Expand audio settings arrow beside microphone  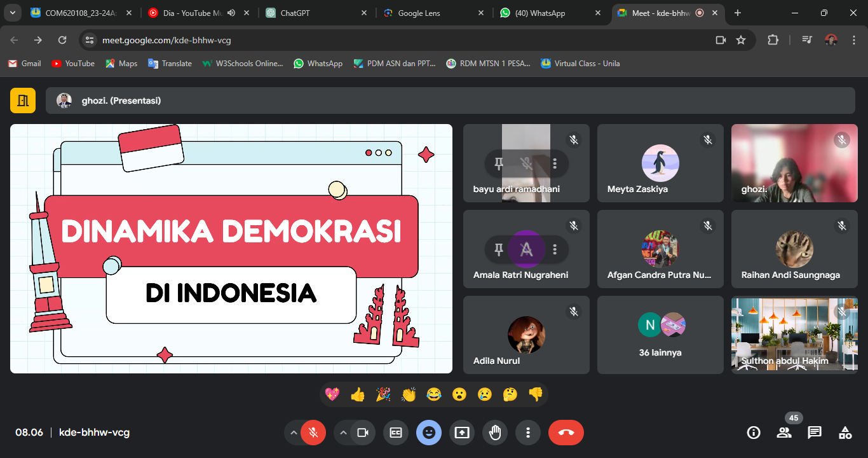click(x=294, y=433)
